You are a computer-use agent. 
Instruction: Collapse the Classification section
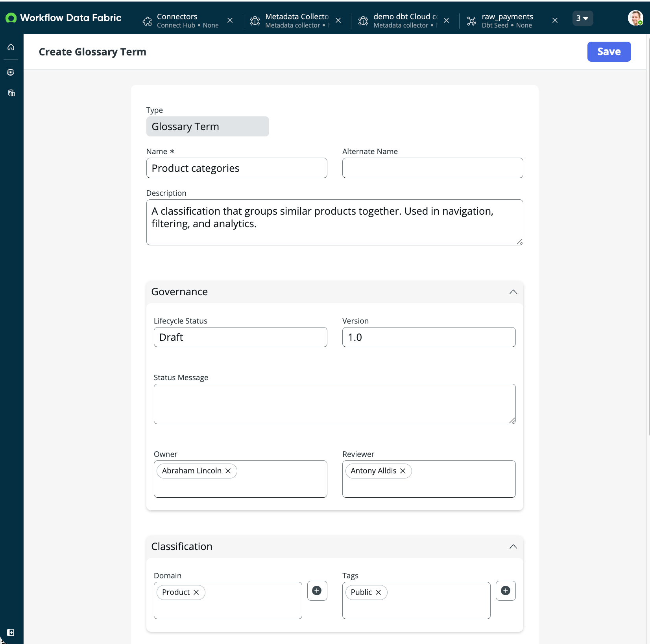(x=513, y=546)
